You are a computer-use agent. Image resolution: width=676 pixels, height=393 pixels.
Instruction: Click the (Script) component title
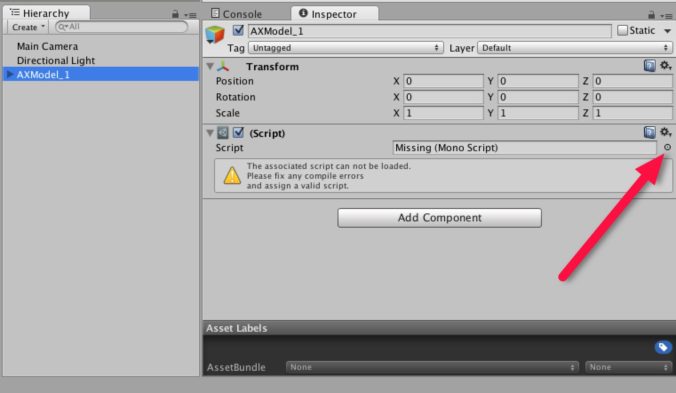click(x=267, y=133)
